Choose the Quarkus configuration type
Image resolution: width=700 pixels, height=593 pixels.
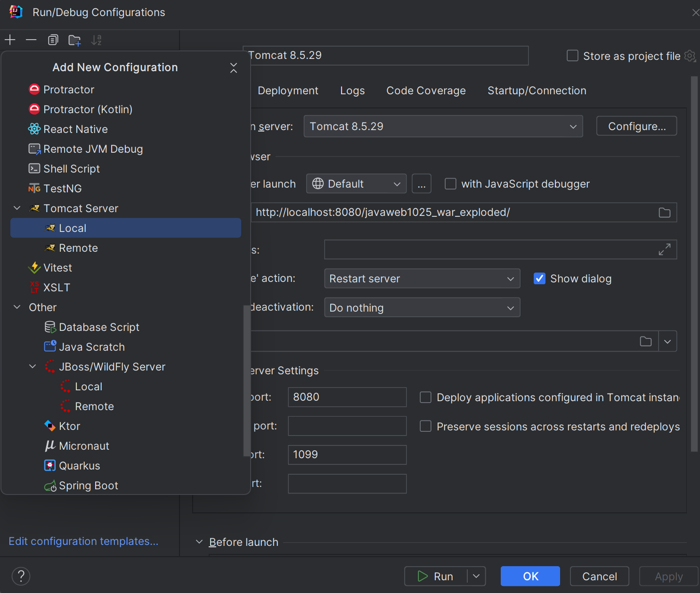(x=126, y=466)
